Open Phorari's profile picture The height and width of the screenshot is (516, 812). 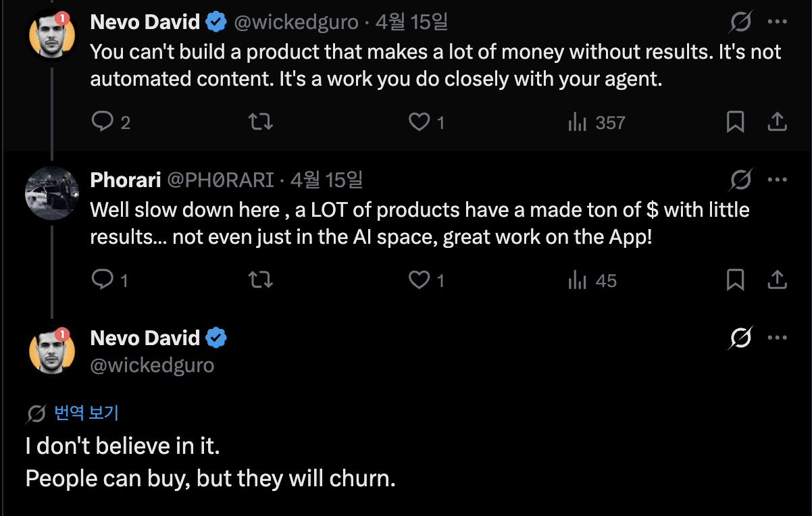click(x=52, y=192)
